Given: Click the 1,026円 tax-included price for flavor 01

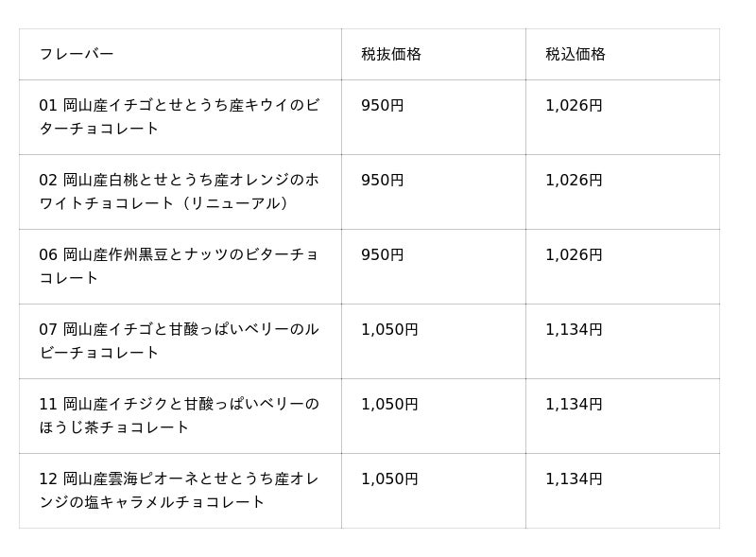Looking at the screenshot, I should tap(574, 106).
